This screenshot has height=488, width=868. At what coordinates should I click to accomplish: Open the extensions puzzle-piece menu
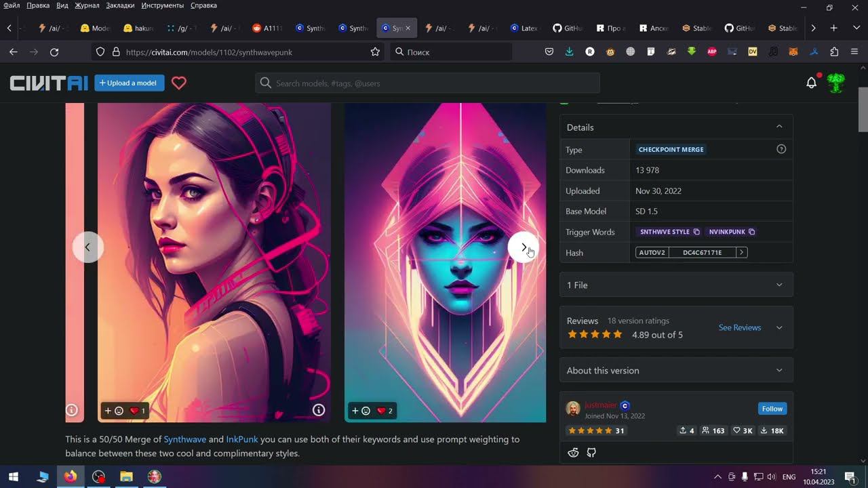835,52
